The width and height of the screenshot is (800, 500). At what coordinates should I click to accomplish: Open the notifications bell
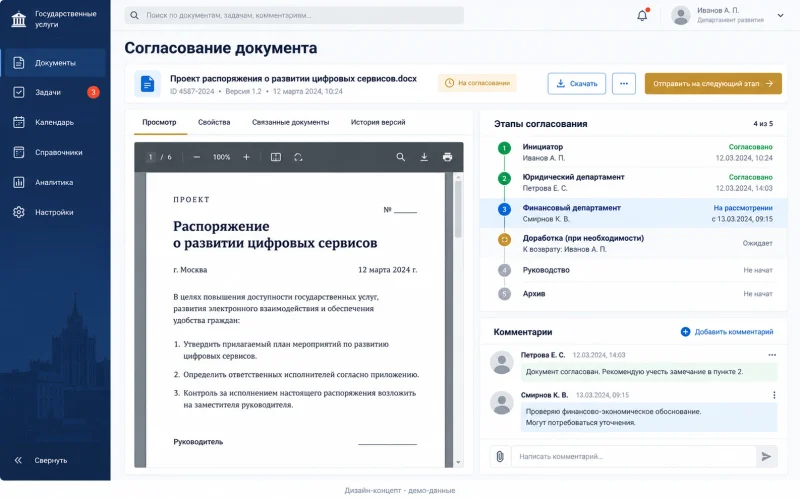coord(642,15)
